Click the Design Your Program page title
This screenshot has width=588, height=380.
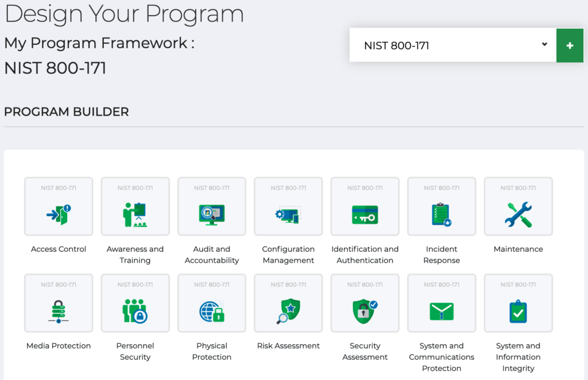(124, 14)
